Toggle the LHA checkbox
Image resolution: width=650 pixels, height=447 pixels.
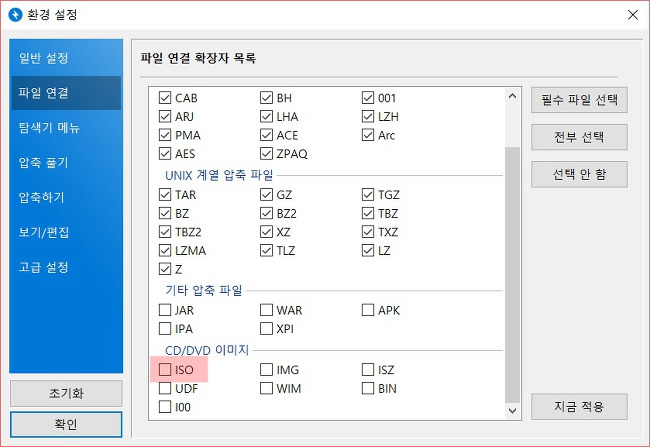pyautogui.click(x=266, y=117)
